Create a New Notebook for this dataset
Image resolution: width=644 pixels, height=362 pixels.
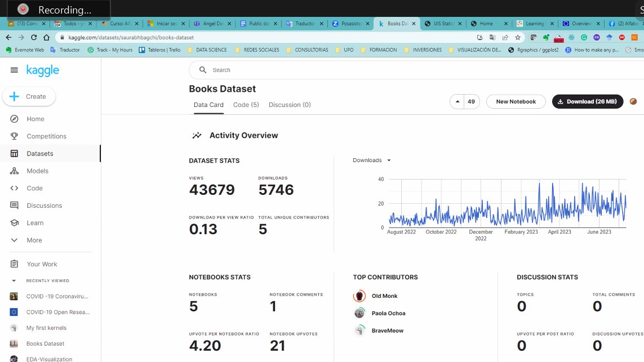point(516,101)
